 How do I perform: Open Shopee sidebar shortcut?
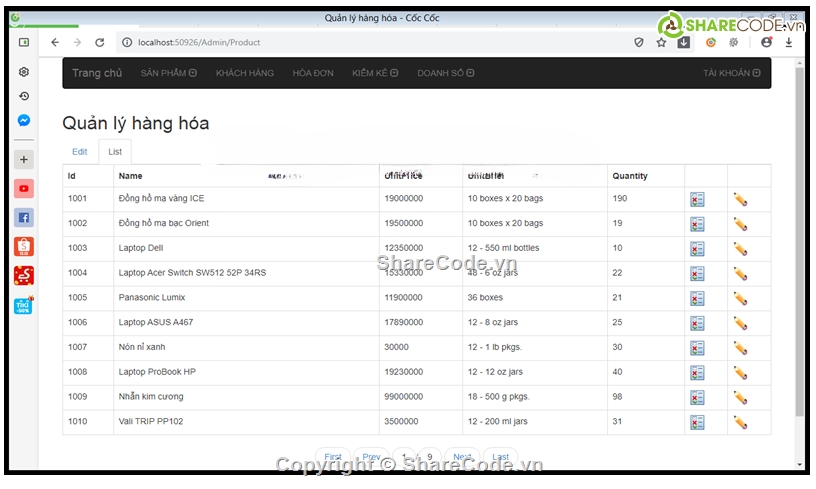24,247
